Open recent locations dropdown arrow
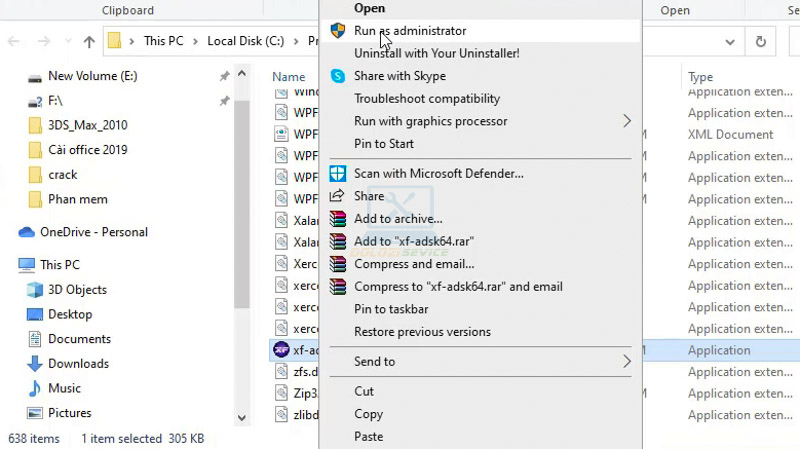800x449 pixels. (x=68, y=41)
